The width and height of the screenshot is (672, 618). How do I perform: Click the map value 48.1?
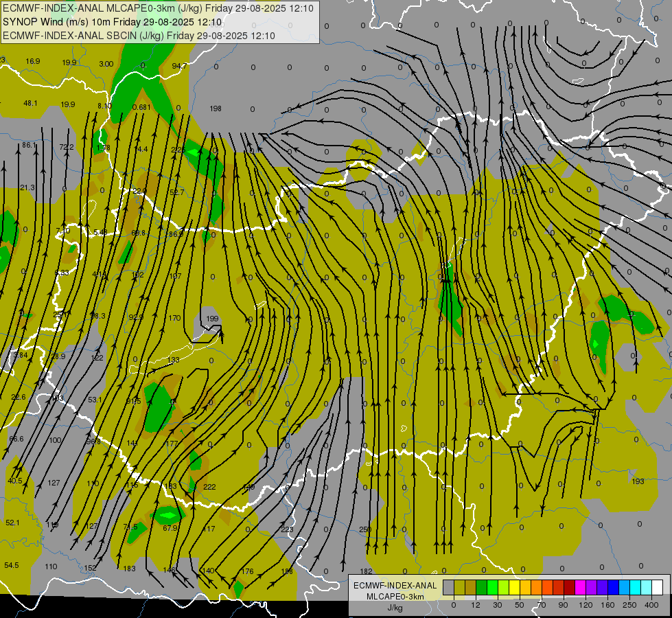(x=30, y=103)
